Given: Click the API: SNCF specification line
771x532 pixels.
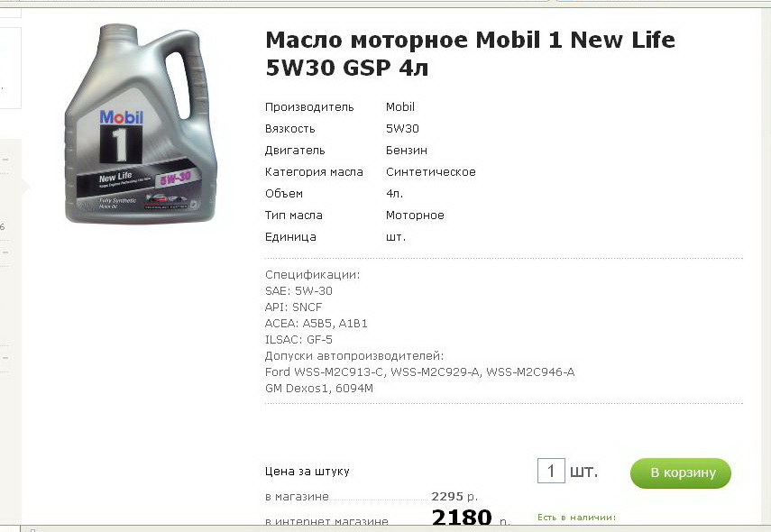Looking at the screenshot, I should (x=294, y=307).
